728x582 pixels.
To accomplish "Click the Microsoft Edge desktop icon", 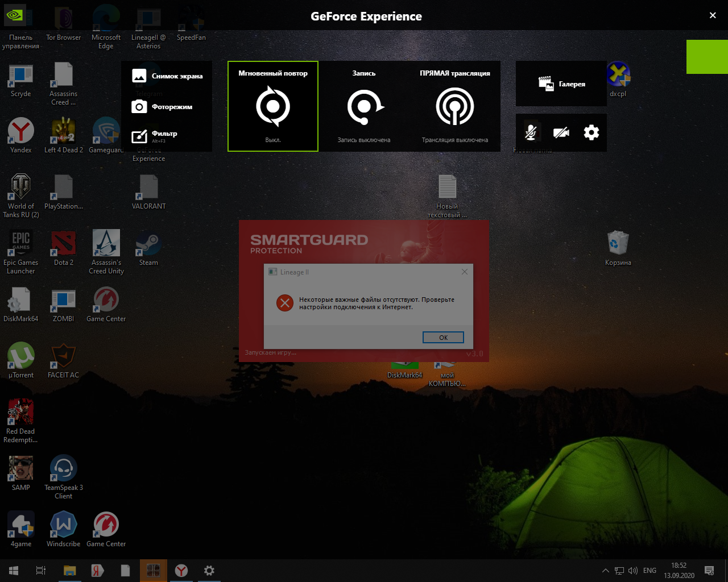I will coord(106,28).
